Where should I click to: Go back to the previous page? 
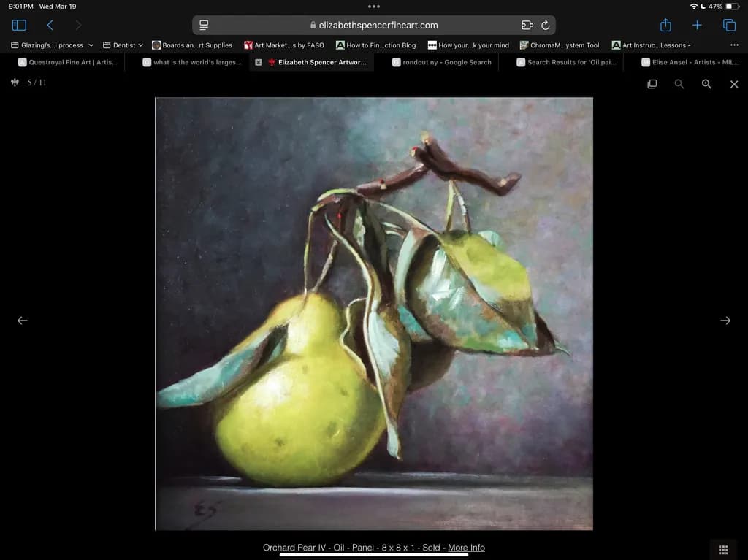coord(50,25)
